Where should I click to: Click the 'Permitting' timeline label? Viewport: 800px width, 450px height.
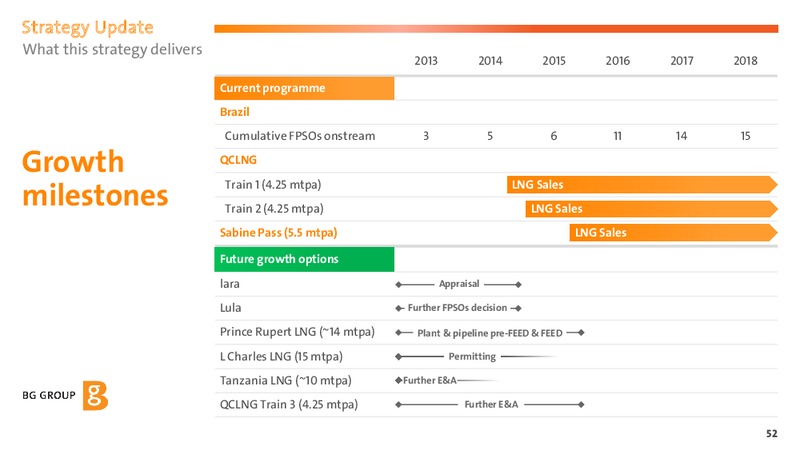click(472, 356)
